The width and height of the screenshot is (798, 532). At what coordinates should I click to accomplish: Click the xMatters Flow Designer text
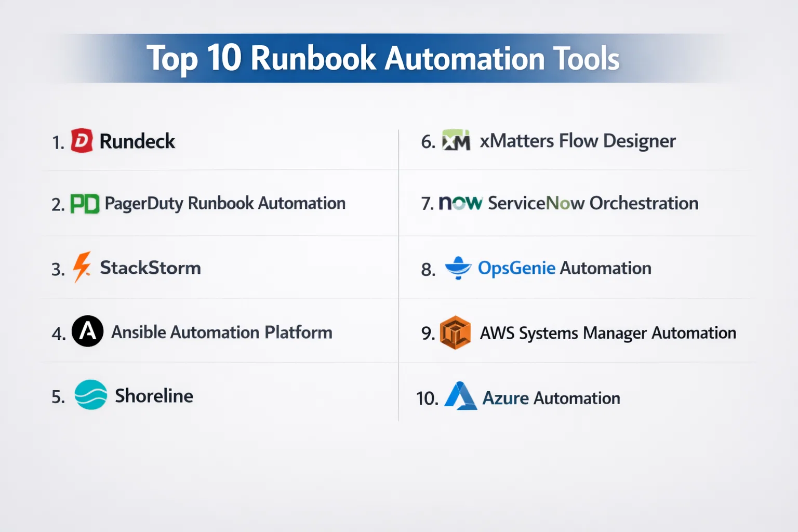click(577, 141)
